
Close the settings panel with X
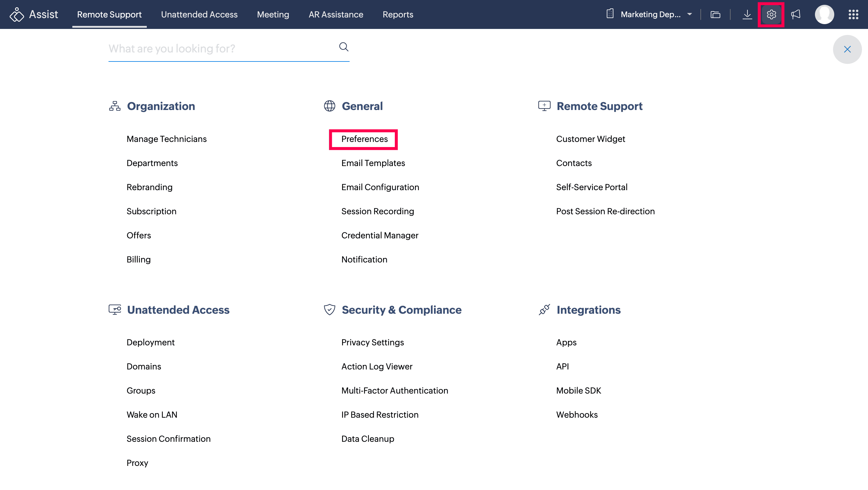pyautogui.click(x=847, y=49)
